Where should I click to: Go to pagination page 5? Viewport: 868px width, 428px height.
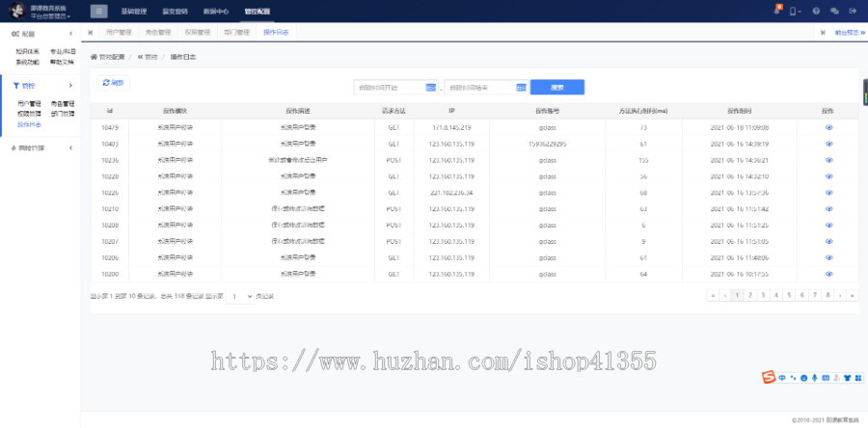click(789, 295)
